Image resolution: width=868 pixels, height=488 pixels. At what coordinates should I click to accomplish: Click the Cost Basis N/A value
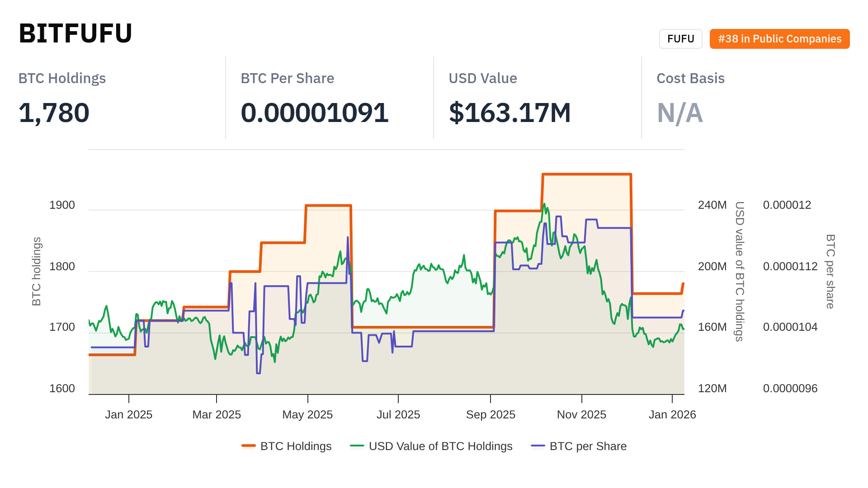679,113
